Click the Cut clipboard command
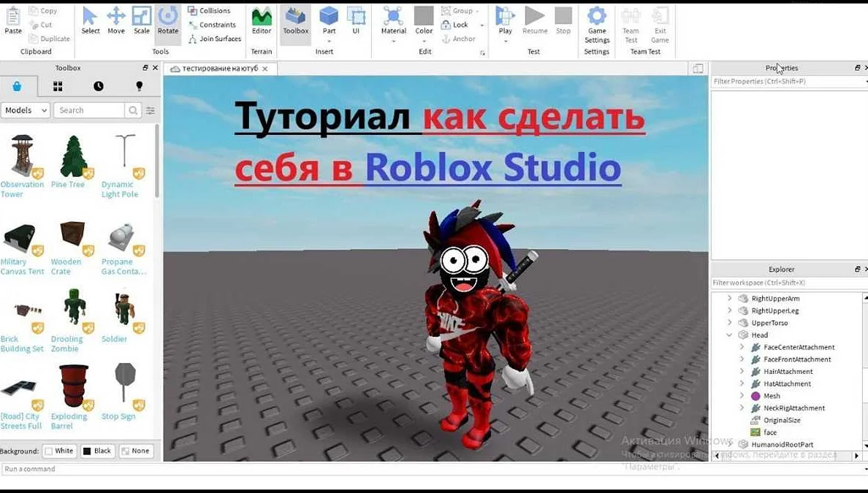Viewport: 868px width, 493px height. [40, 25]
